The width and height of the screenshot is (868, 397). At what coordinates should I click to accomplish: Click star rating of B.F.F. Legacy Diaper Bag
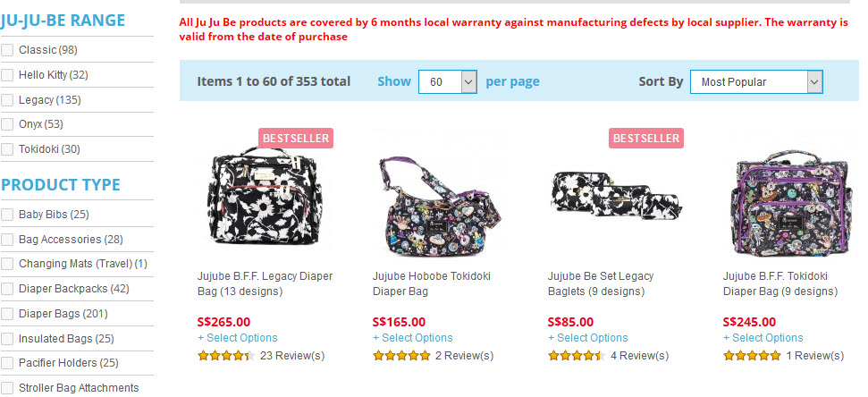tap(226, 356)
